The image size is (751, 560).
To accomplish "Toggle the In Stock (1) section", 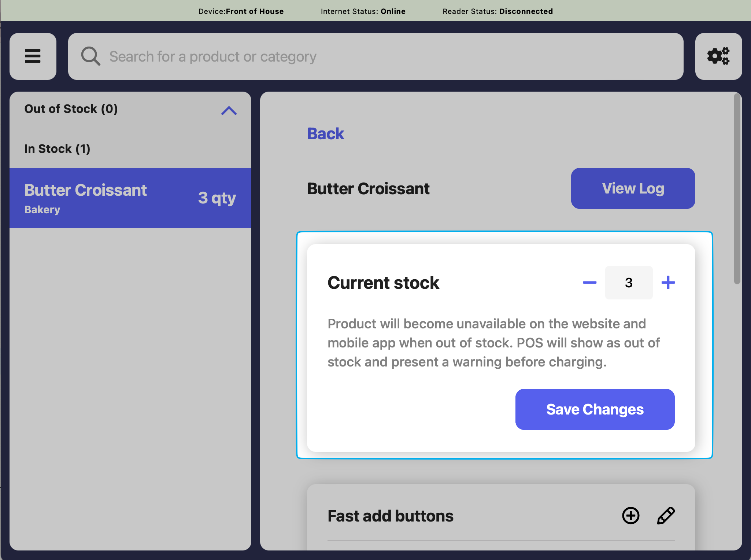I will click(57, 149).
